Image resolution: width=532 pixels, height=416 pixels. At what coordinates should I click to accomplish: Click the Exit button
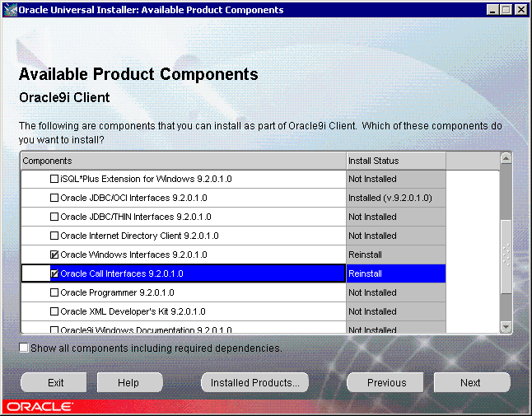coord(55,382)
